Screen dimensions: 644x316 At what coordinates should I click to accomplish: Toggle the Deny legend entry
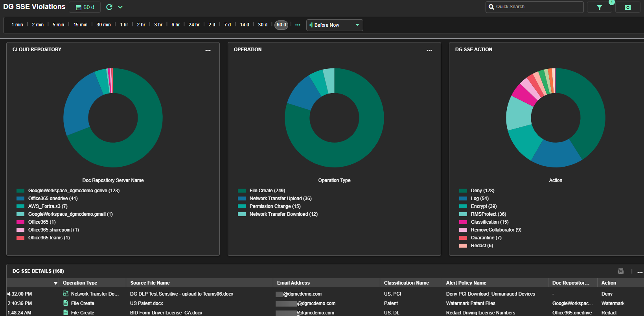tap(482, 191)
